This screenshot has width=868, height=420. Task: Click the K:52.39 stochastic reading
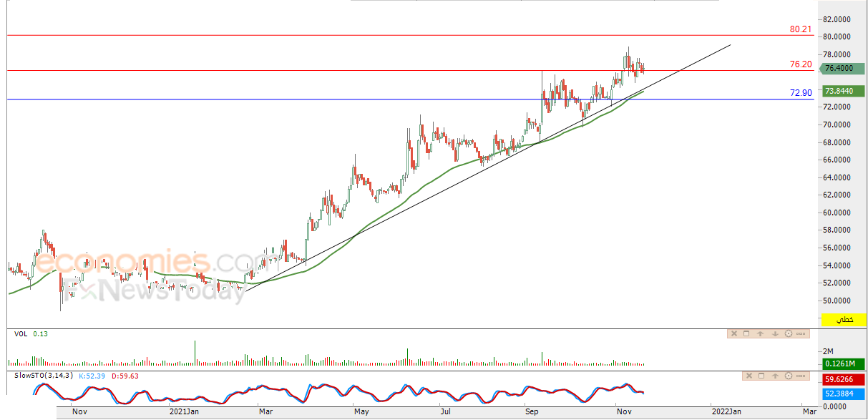(x=92, y=376)
